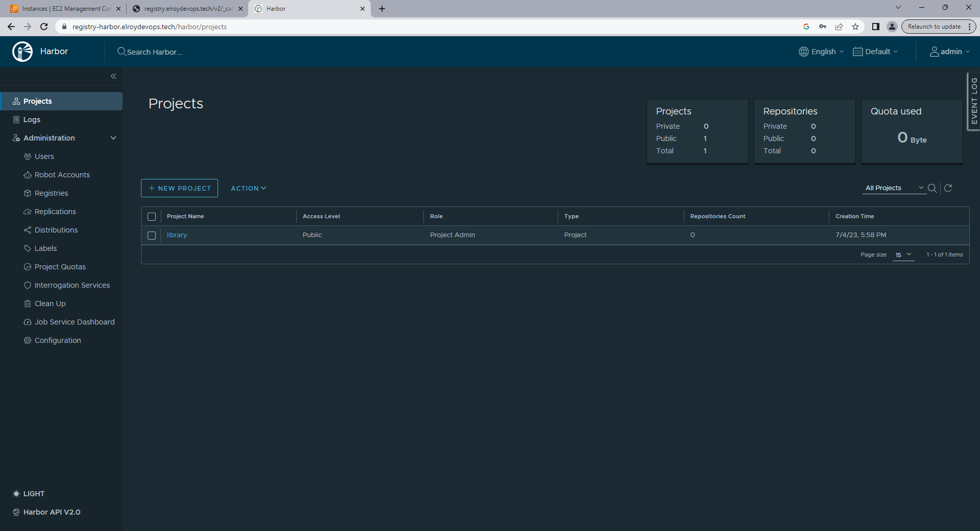Click the Users icon in sidebar
980x531 pixels.
28,156
